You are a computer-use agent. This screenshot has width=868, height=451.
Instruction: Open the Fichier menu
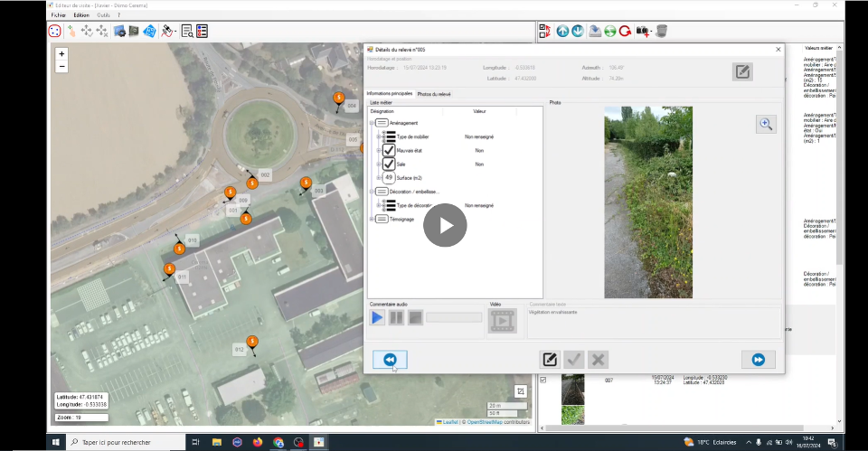pyautogui.click(x=58, y=15)
